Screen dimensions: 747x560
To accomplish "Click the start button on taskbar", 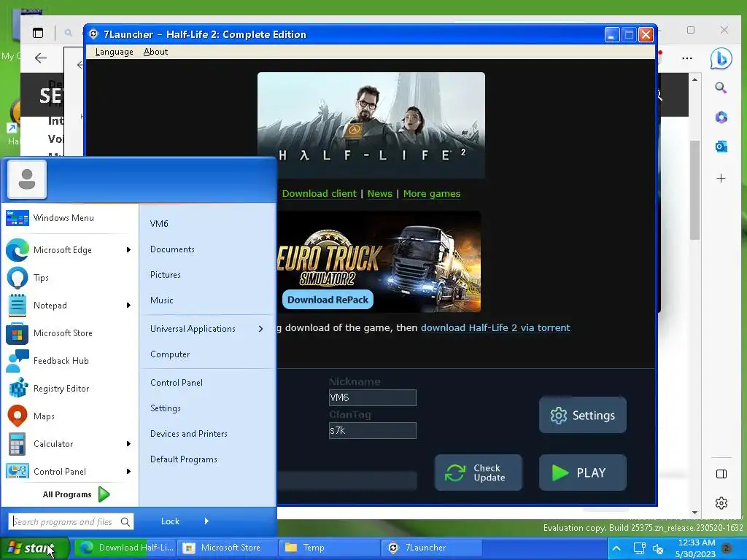I will tap(35, 548).
